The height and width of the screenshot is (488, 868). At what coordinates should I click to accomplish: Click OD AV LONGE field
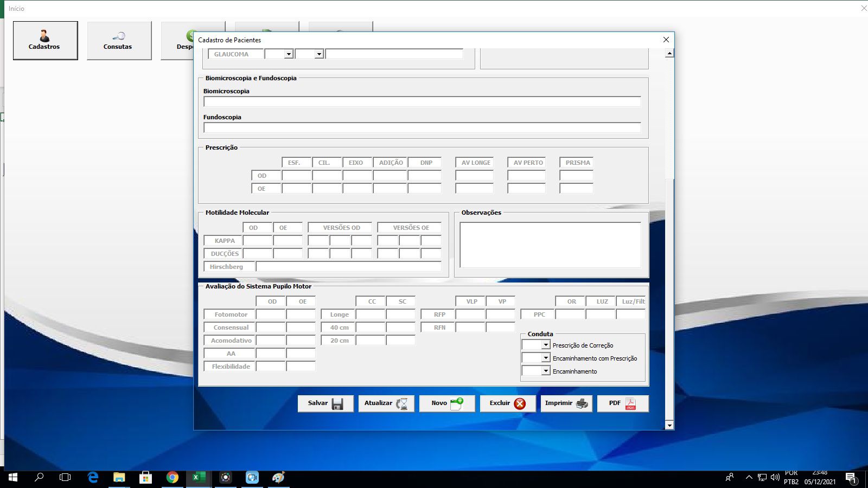pos(475,176)
